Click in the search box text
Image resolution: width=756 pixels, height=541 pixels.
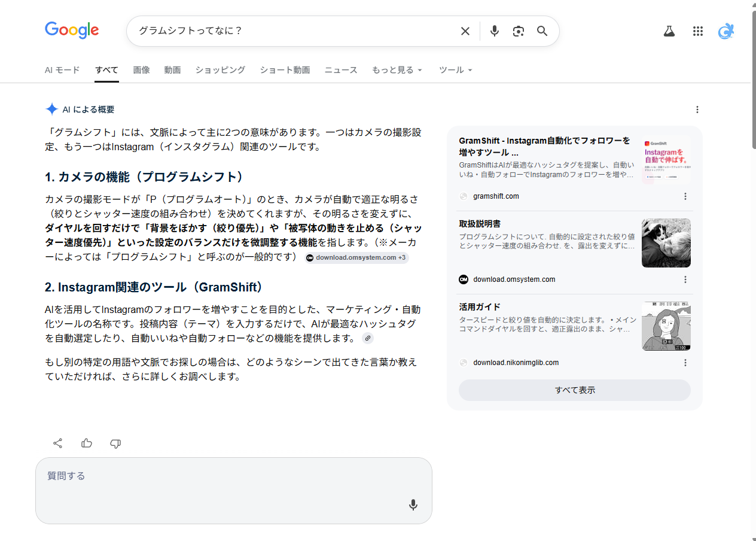190,31
